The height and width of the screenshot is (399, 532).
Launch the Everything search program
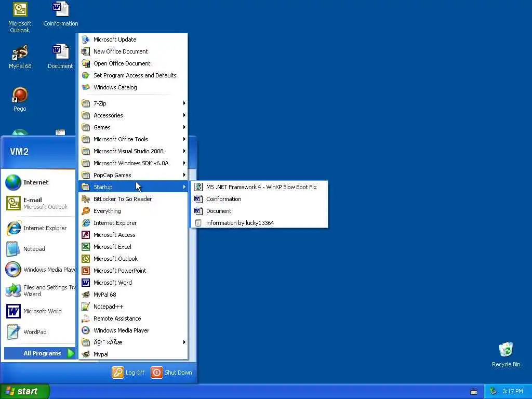pyautogui.click(x=133, y=211)
